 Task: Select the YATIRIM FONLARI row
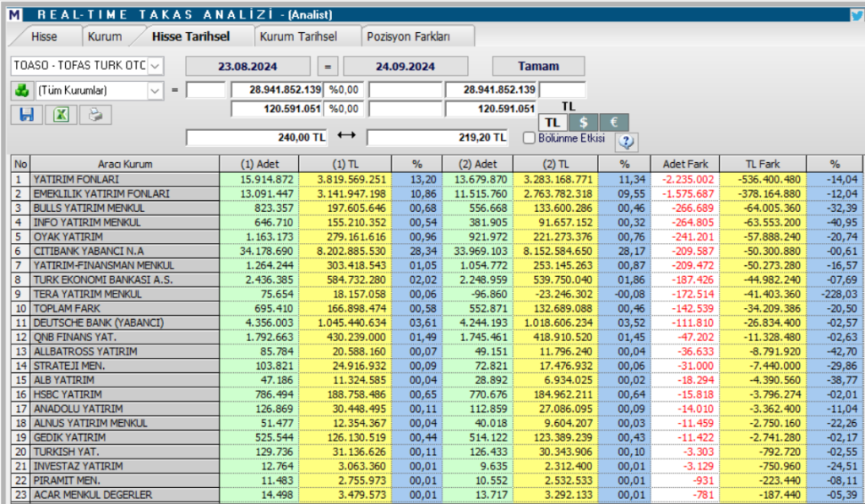tap(437, 179)
